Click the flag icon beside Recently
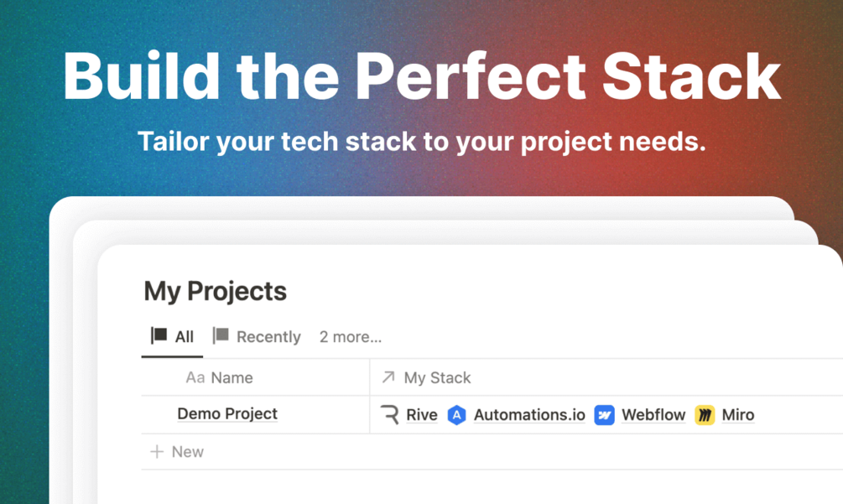This screenshot has width=843, height=504. pyautogui.click(x=221, y=336)
